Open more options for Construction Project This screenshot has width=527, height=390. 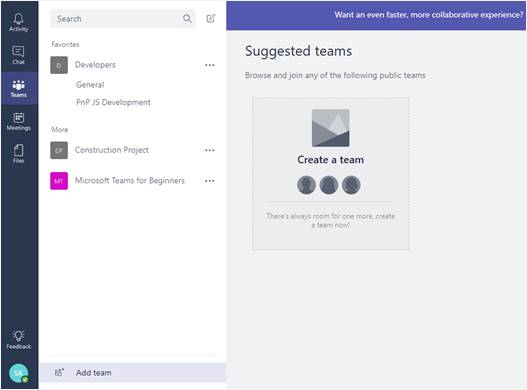pos(210,150)
